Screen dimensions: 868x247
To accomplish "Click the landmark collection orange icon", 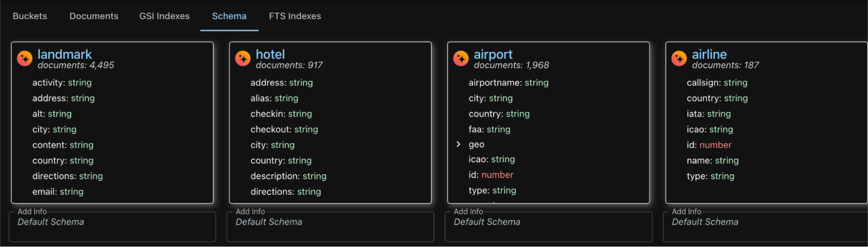I will (25, 58).
